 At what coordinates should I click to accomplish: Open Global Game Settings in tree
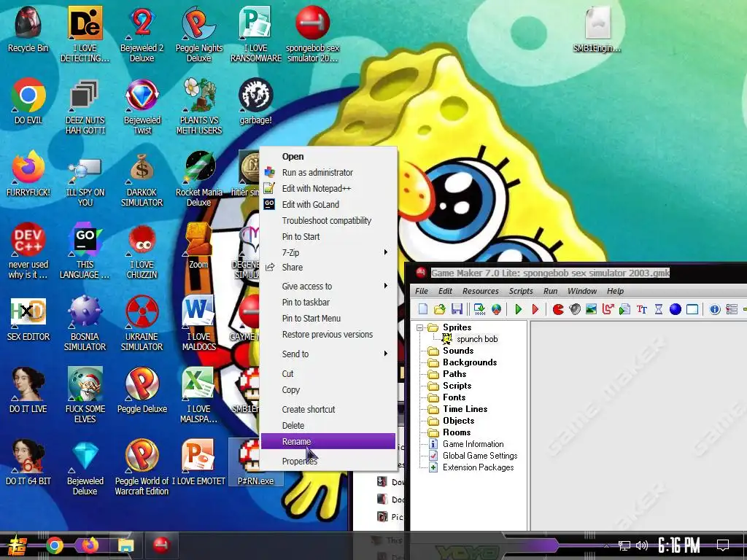coord(480,456)
